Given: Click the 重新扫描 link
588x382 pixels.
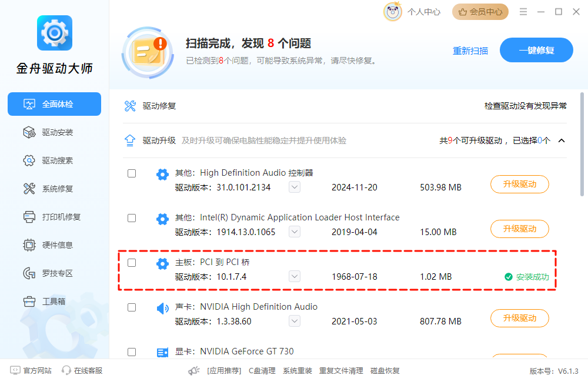Looking at the screenshot, I should pyautogui.click(x=470, y=51).
